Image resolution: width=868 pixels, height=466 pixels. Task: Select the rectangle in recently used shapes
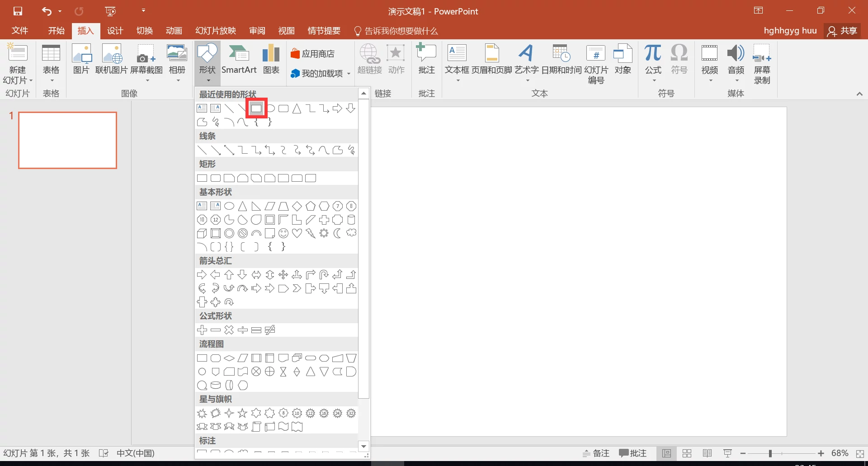coord(256,108)
